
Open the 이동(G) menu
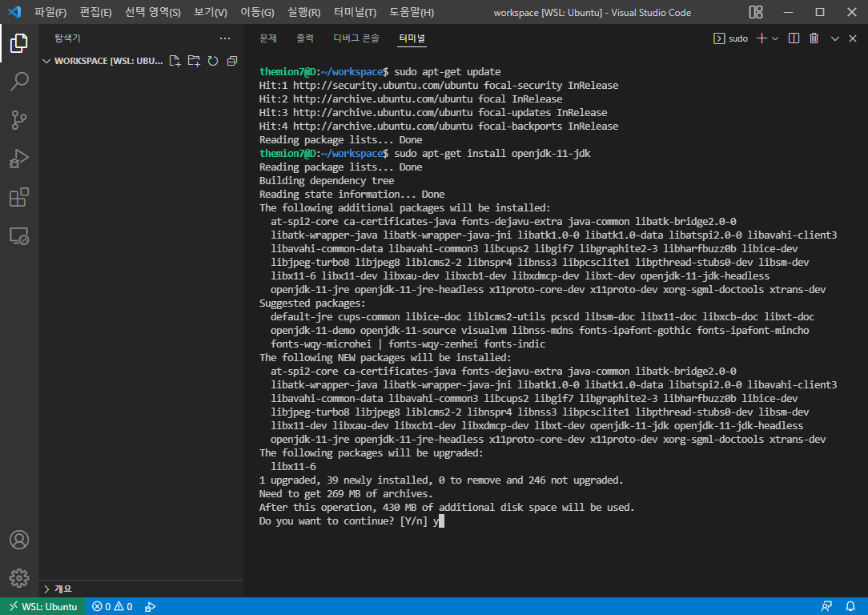pos(257,12)
